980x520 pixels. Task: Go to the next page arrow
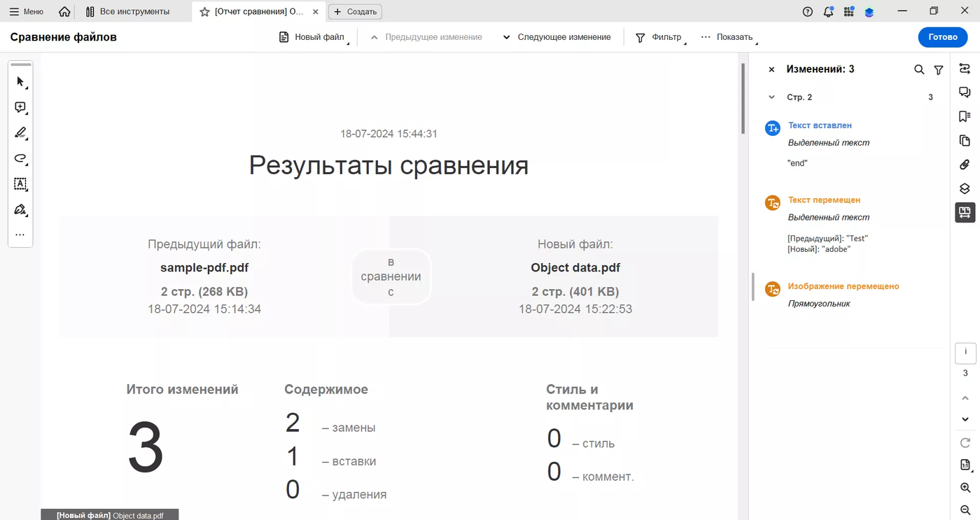pos(965,419)
